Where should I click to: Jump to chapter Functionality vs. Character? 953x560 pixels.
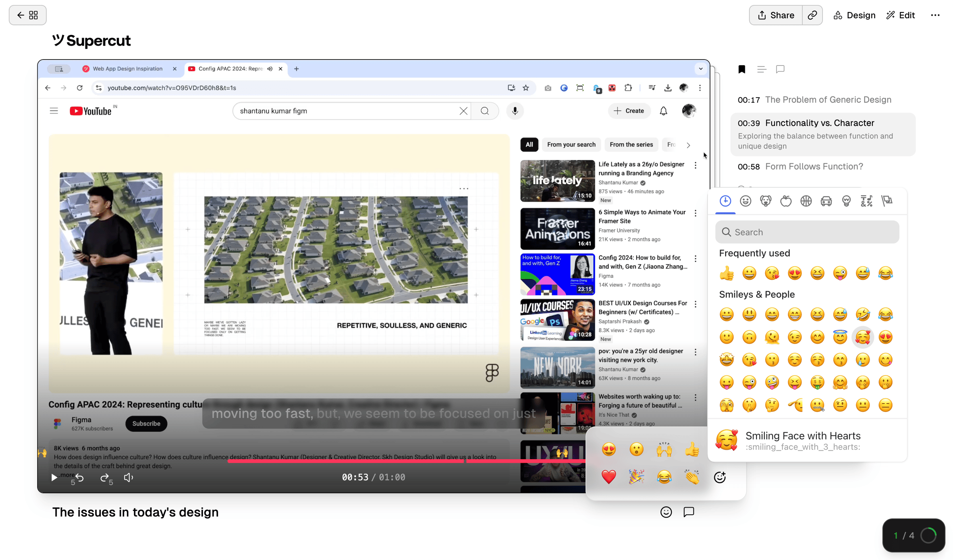tap(823, 134)
